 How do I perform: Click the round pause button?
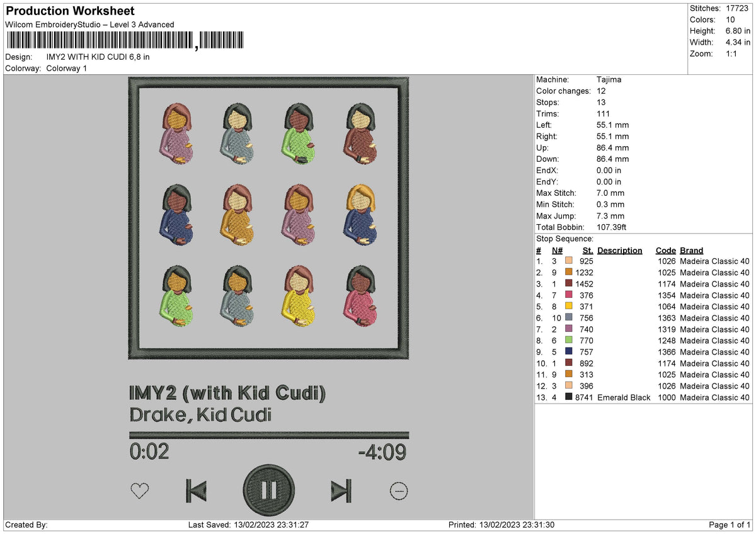(268, 490)
